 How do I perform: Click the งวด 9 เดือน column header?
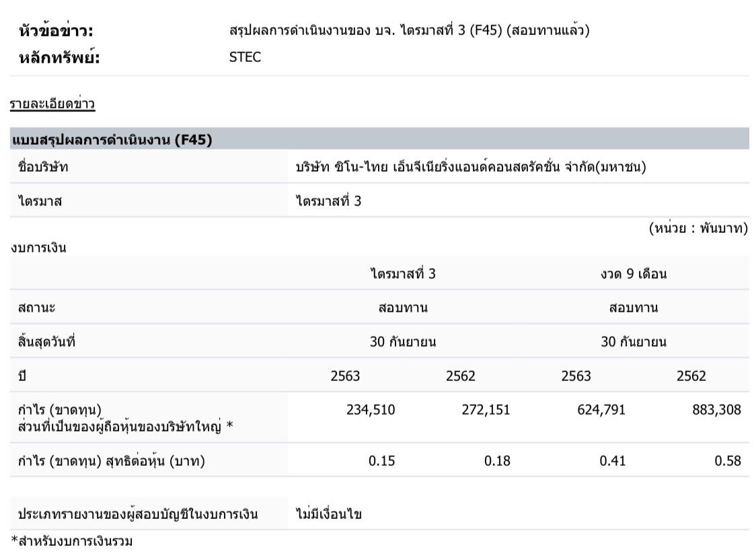point(633,274)
